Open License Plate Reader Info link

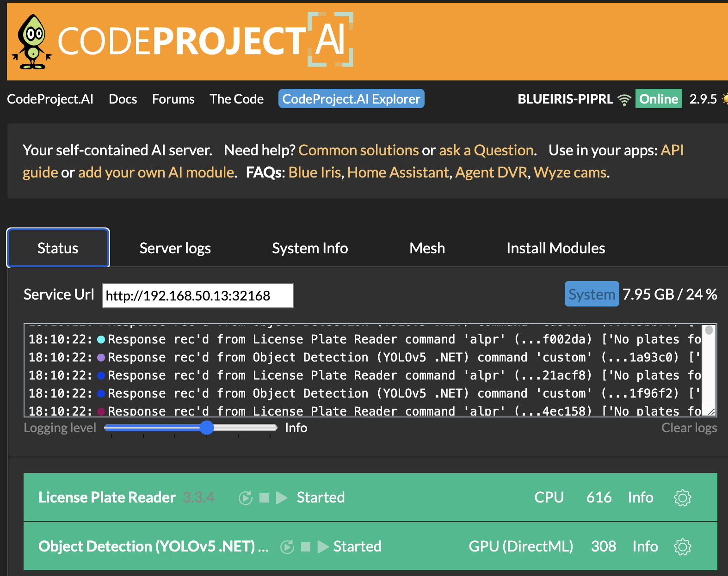tap(641, 497)
